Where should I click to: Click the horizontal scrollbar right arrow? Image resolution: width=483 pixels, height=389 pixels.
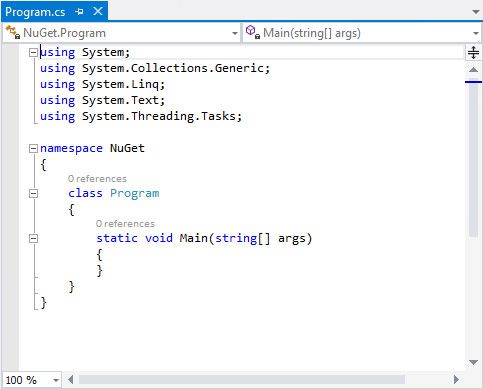[456, 379]
